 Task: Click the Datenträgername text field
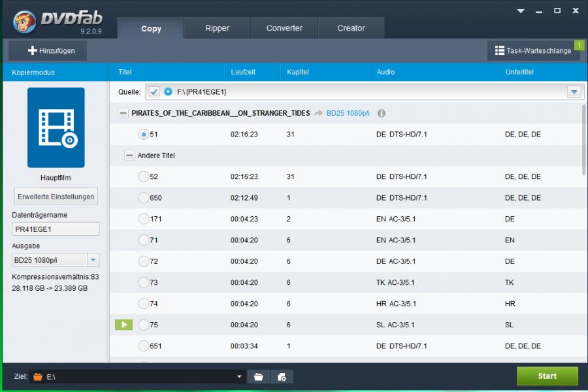point(56,229)
